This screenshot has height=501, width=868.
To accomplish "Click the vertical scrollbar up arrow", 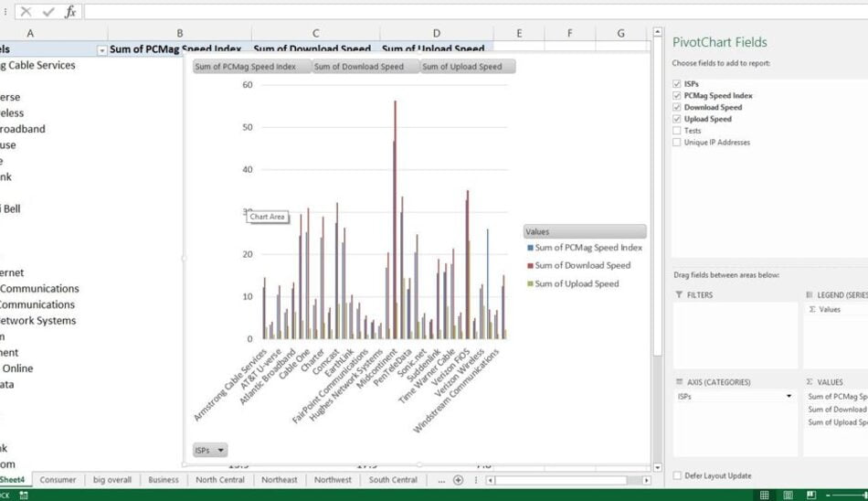I will pos(658,32).
